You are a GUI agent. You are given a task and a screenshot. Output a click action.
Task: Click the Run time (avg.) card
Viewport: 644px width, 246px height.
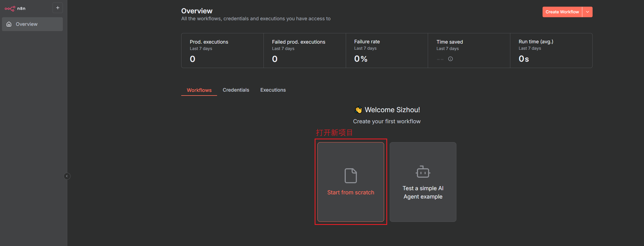551,51
